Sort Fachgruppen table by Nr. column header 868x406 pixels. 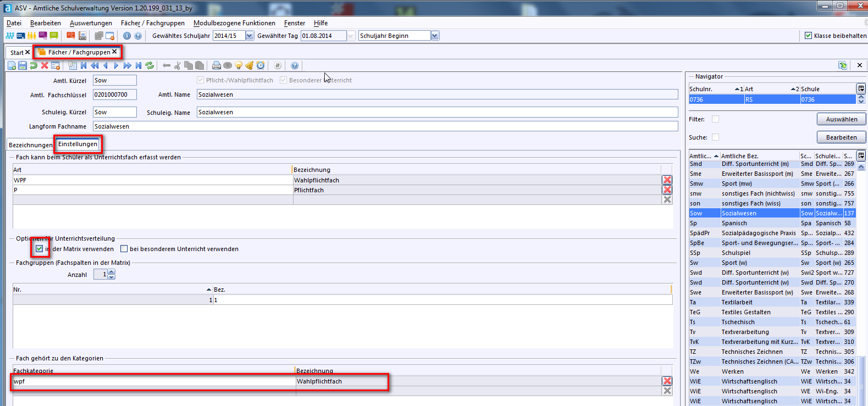[113, 290]
